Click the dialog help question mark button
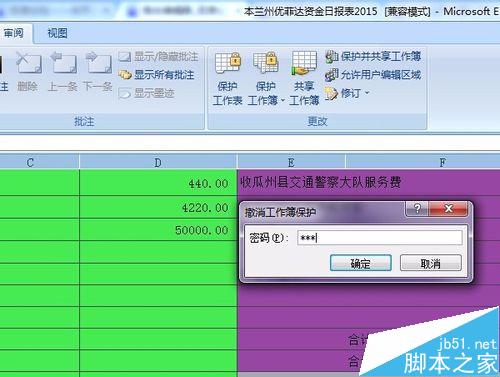 click(417, 209)
